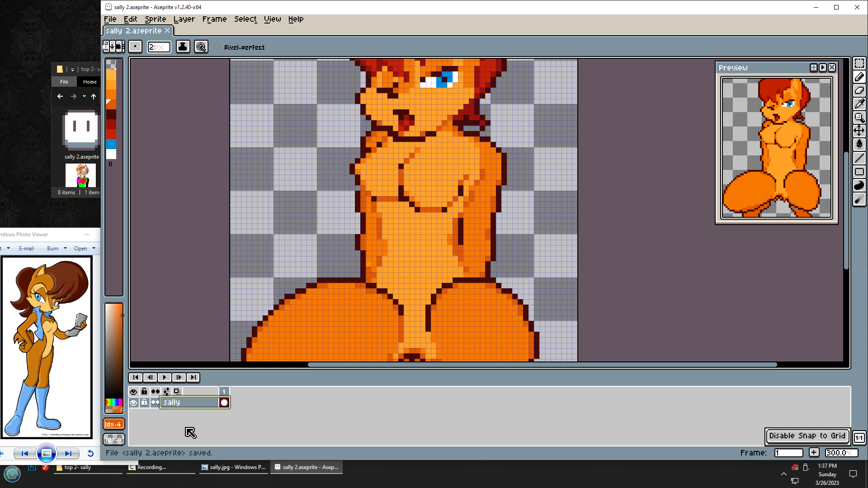Expand recent locations arrow in Explorer
The image size is (868, 488).
(x=84, y=96)
